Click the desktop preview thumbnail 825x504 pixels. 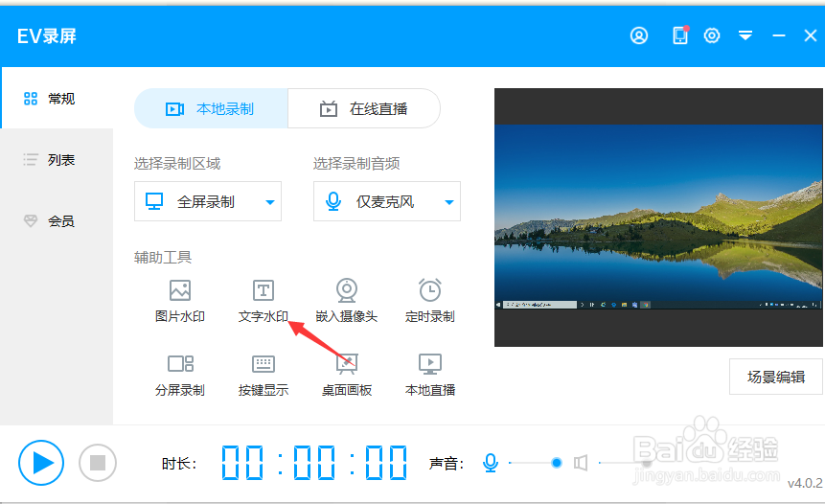click(x=658, y=217)
